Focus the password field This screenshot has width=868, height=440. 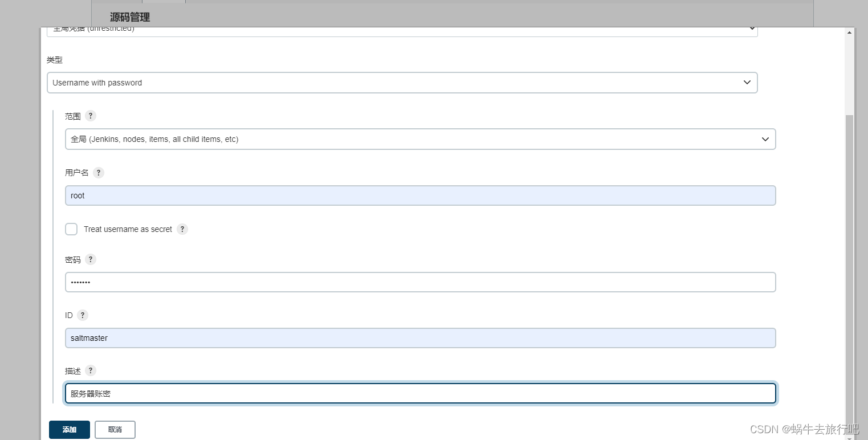pos(421,282)
